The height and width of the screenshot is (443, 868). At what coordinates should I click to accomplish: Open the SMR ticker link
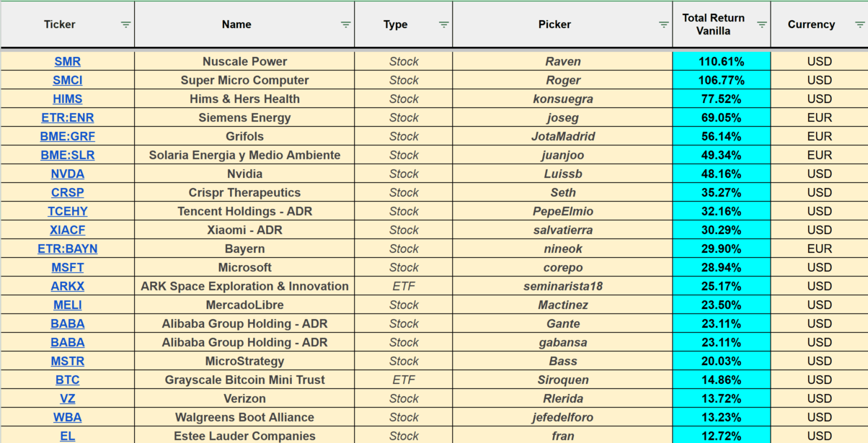tap(68, 62)
